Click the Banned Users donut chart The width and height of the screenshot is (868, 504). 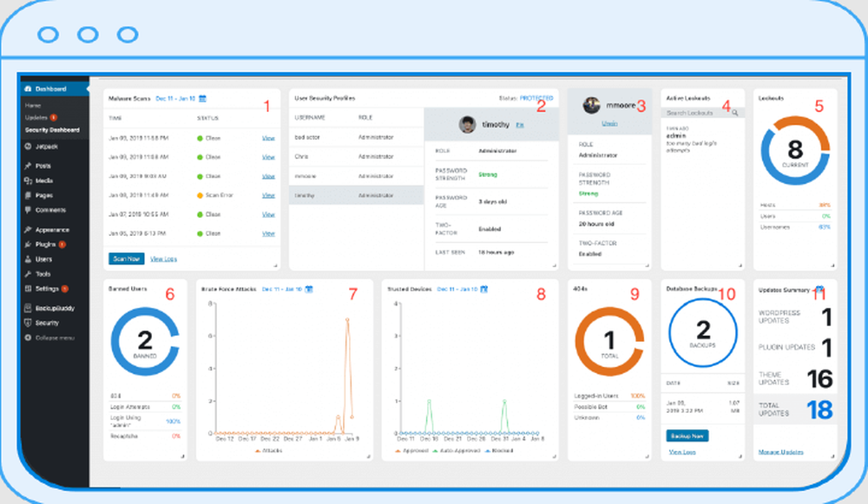point(145,342)
